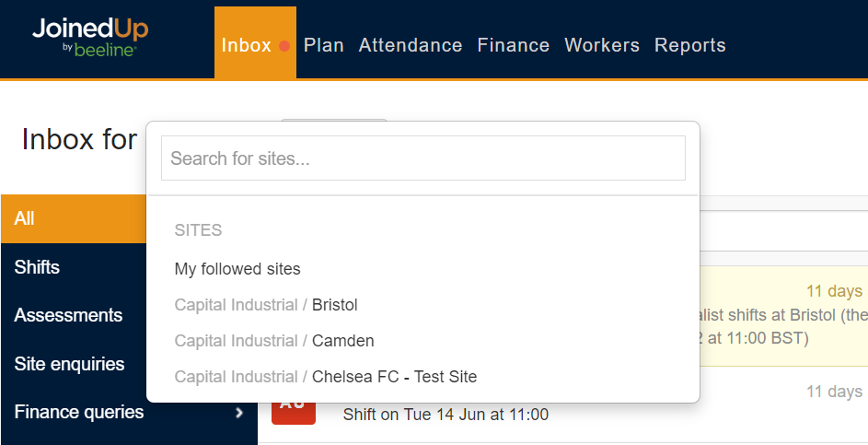Choose Capital Industrial / Bristol site
This screenshot has width=868, height=445.
coord(266,305)
